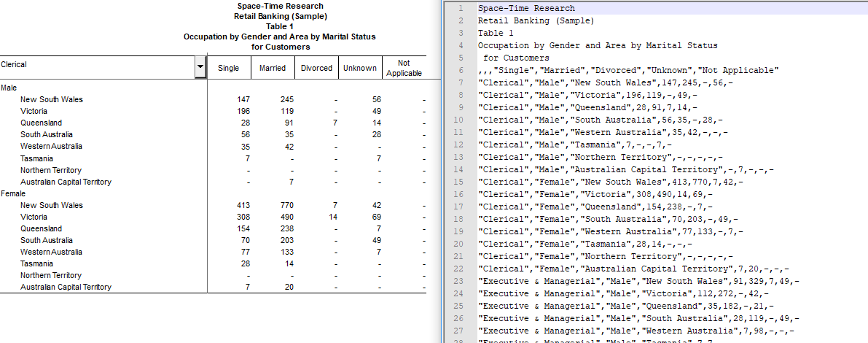This screenshot has height=343, width=868.
Task: Select the Male group row label
Action: pos(9,88)
